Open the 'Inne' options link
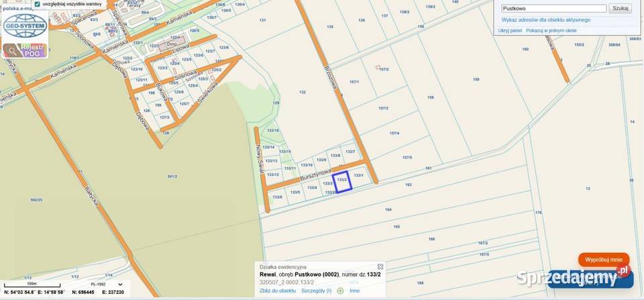This screenshot has width=644, height=300. tap(354, 291)
